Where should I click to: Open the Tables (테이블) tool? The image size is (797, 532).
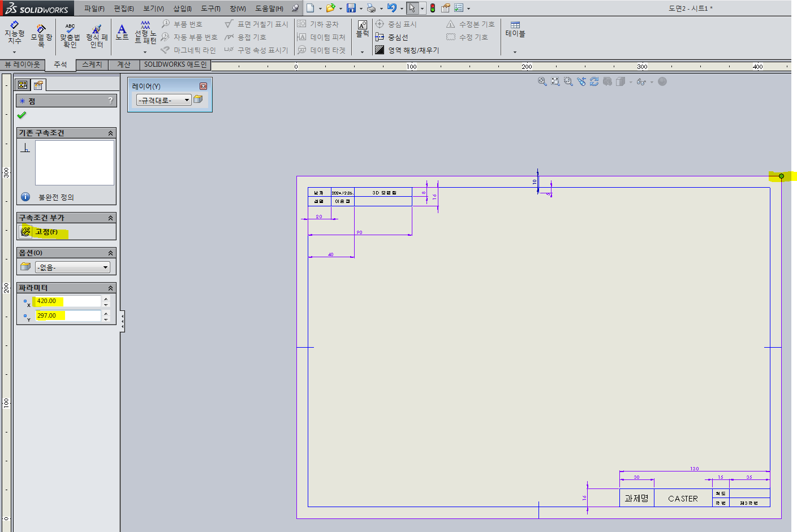[515, 29]
